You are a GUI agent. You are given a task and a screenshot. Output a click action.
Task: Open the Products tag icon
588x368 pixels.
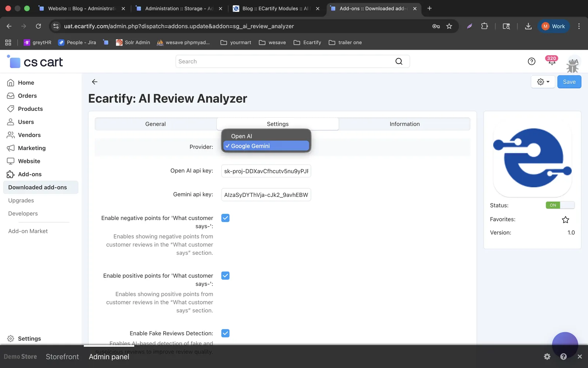[11, 109]
